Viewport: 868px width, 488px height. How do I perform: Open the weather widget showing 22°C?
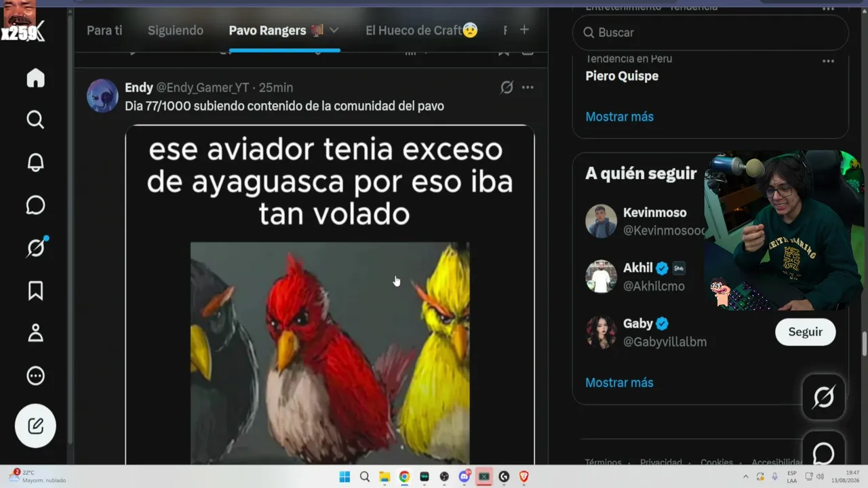tap(37, 476)
